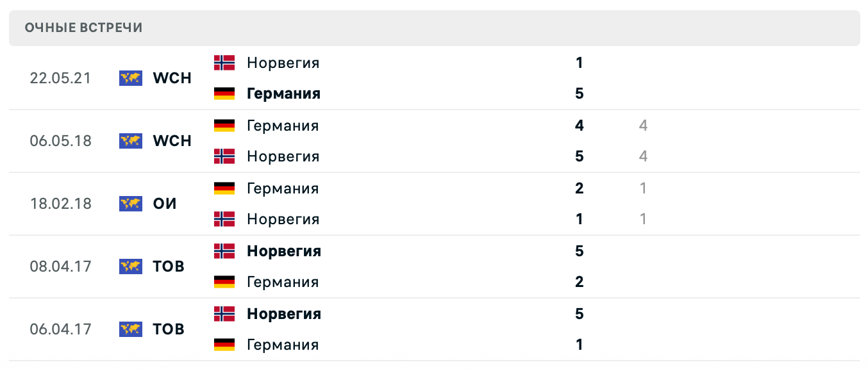Select the WCH tournament label dated 22.05.21
The image size is (868, 369).
(x=172, y=78)
